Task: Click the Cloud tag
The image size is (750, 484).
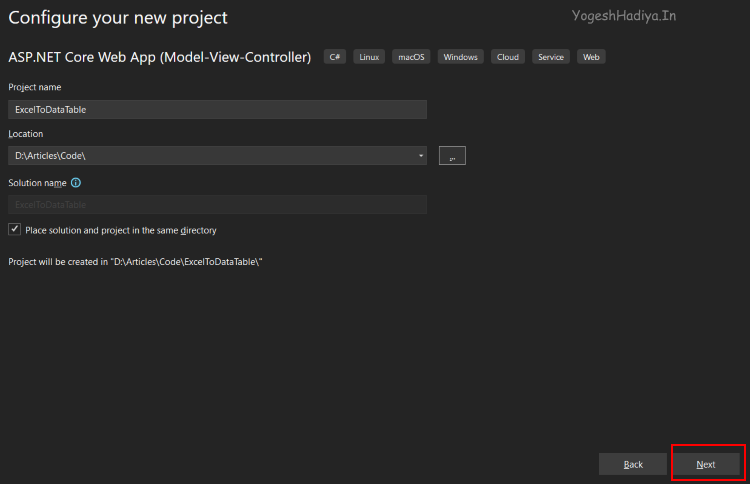Action: pyautogui.click(x=508, y=57)
